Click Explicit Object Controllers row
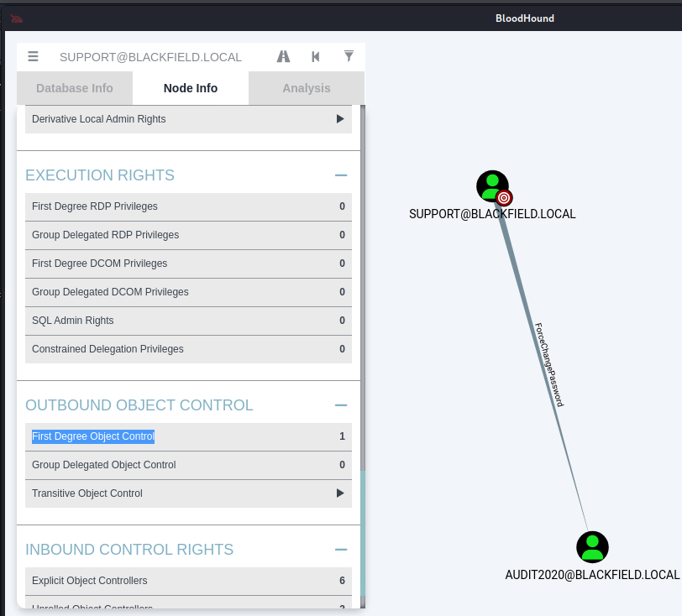 pyautogui.click(x=188, y=581)
